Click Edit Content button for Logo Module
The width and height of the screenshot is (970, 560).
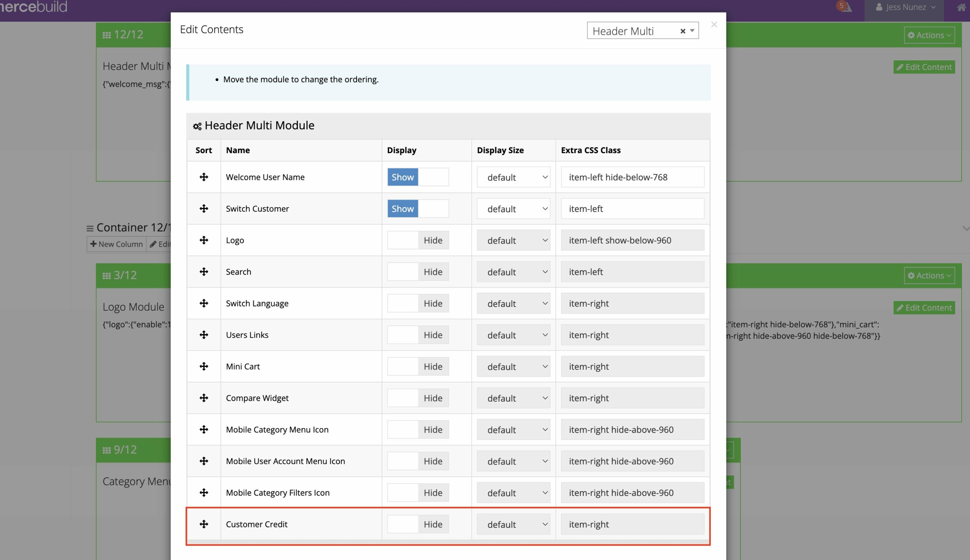[x=924, y=307]
